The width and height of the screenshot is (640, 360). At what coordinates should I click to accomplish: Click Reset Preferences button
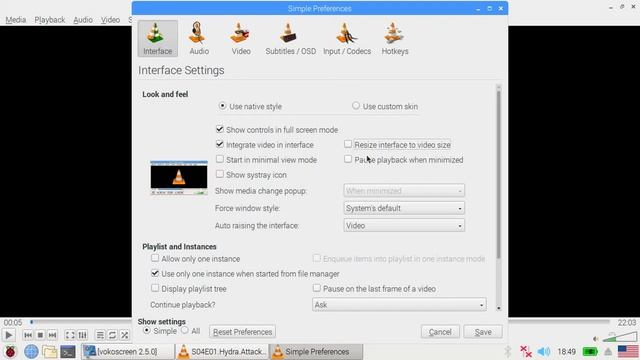click(242, 331)
